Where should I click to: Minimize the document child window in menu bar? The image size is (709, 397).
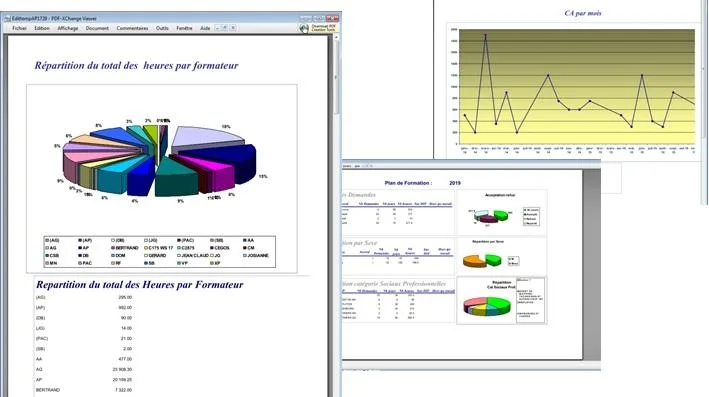pyautogui.click(x=217, y=28)
